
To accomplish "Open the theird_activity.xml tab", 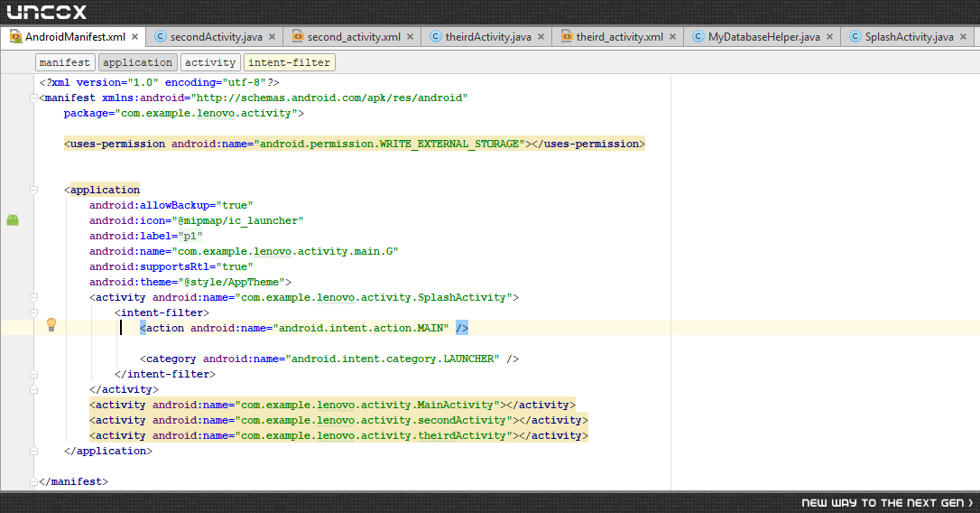I will click(619, 37).
